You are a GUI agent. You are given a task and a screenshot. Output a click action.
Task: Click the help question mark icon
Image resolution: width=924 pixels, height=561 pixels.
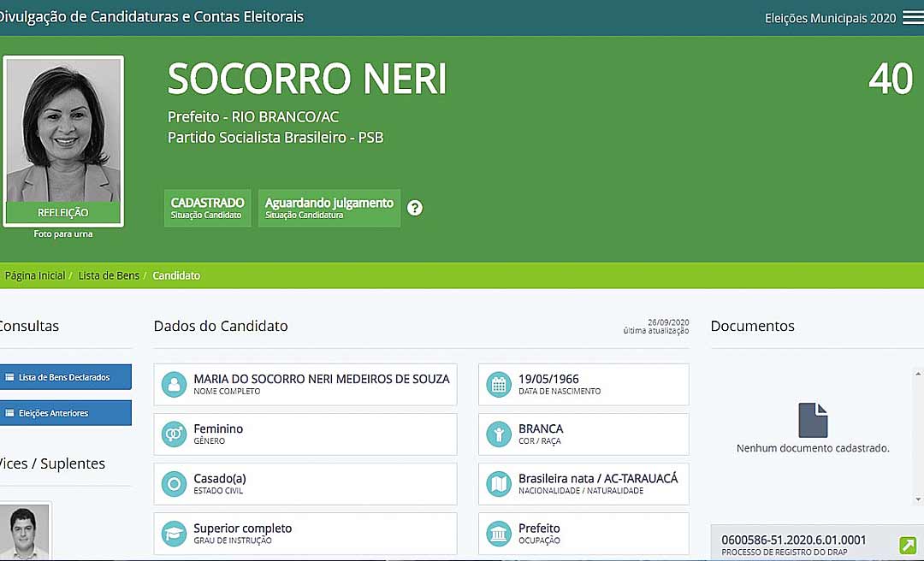415,208
